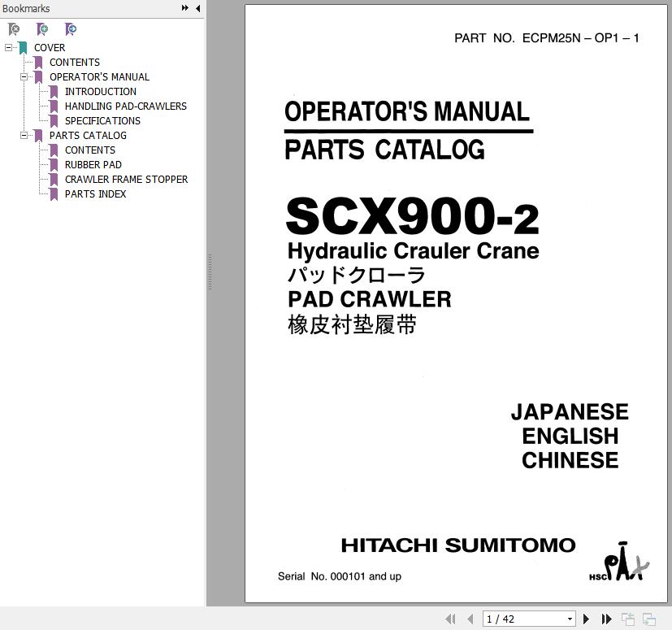Click the SCX900-2 model title on page
This screenshot has height=630, width=672.
(x=412, y=215)
